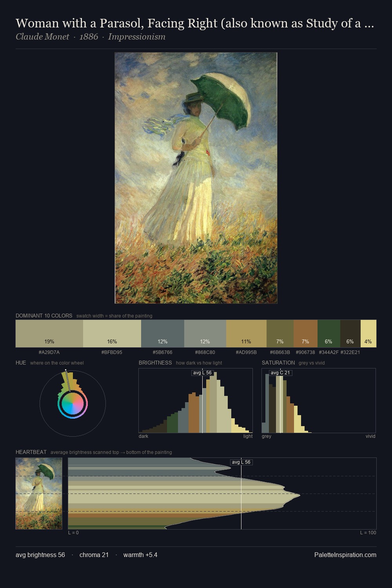Click the hue color wheel
This screenshot has width=392, height=588.
tap(73, 403)
